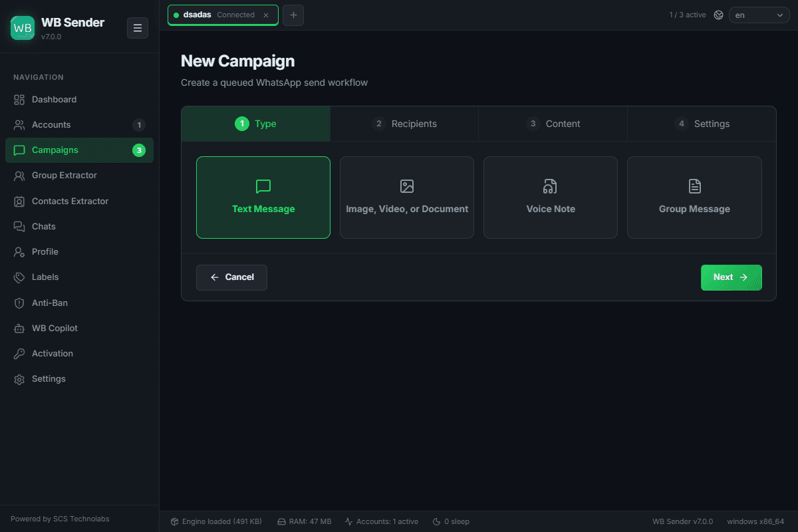
Task: Switch to step 2 Recipients tab
Action: coord(404,124)
